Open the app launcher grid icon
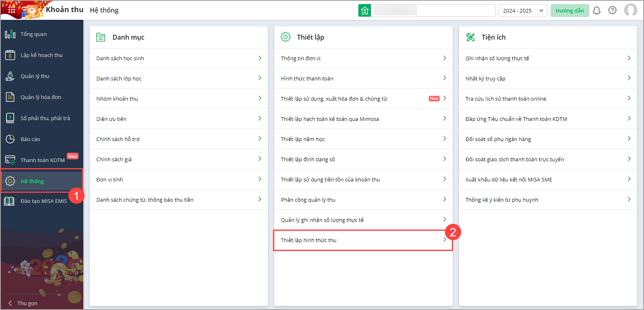 pos(11,9)
